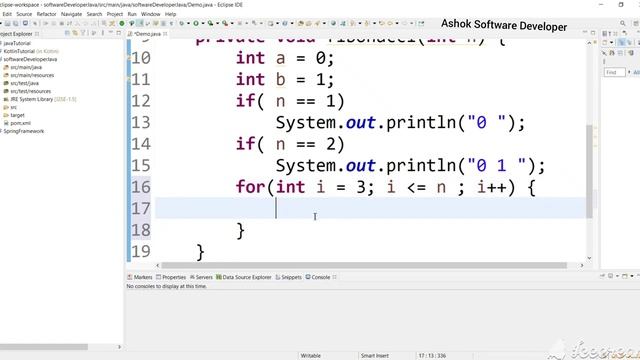Click the Save toolbar icon

(x=7, y=24)
